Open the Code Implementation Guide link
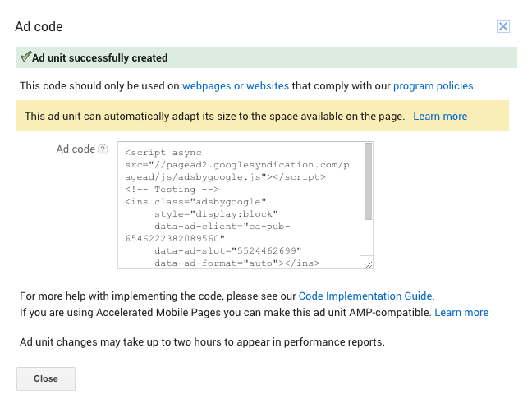Screen dimensions: 532x417 coord(365,296)
